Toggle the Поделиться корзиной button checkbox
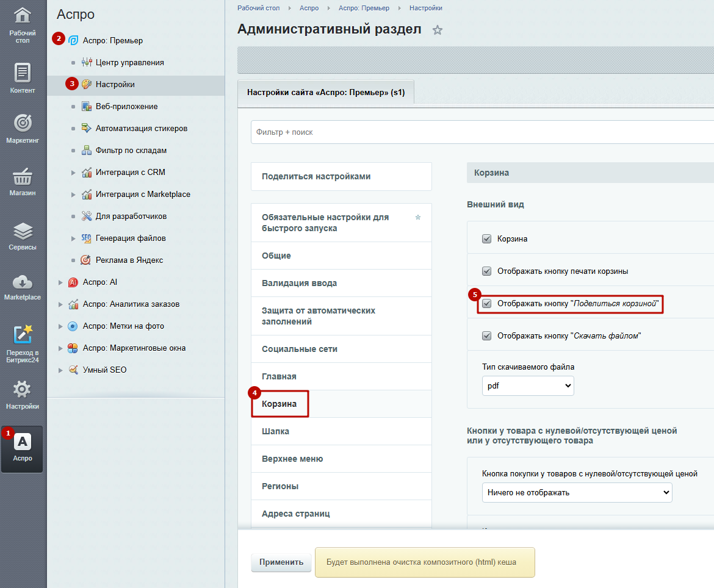This screenshot has height=588, width=714. click(487, 304)
